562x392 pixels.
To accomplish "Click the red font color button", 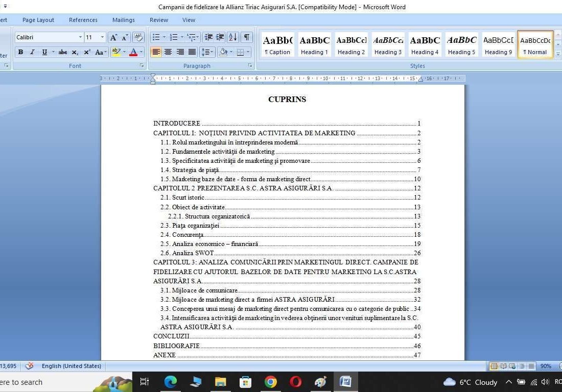I will 133,52.
